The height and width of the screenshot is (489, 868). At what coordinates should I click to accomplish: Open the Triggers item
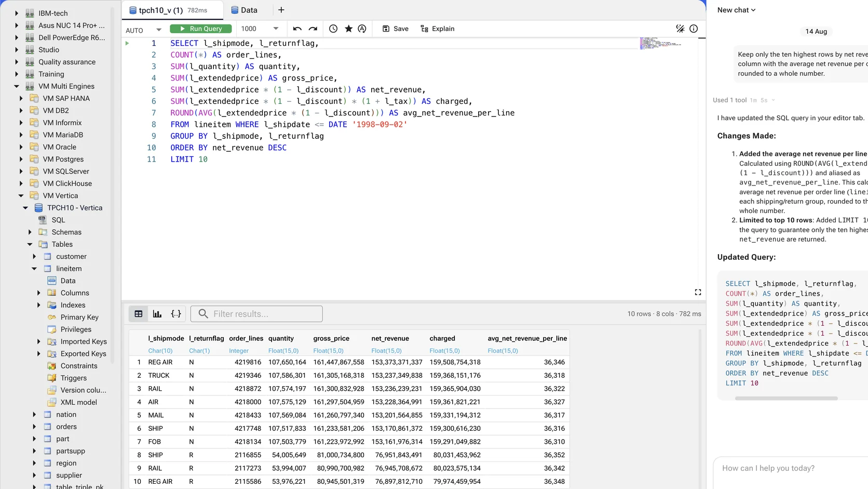pyautogui.click(x=73, y=378)
